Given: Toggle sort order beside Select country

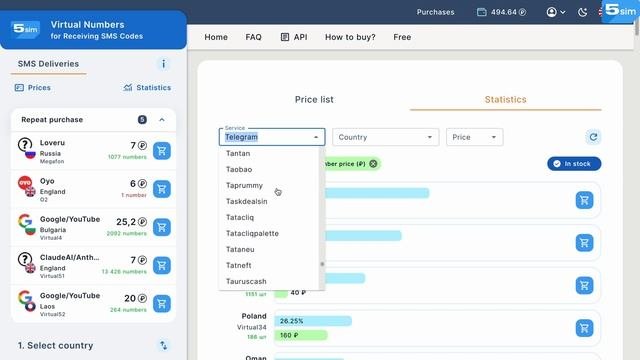Looking at the screenshot, I should click(x=164, y=346).
